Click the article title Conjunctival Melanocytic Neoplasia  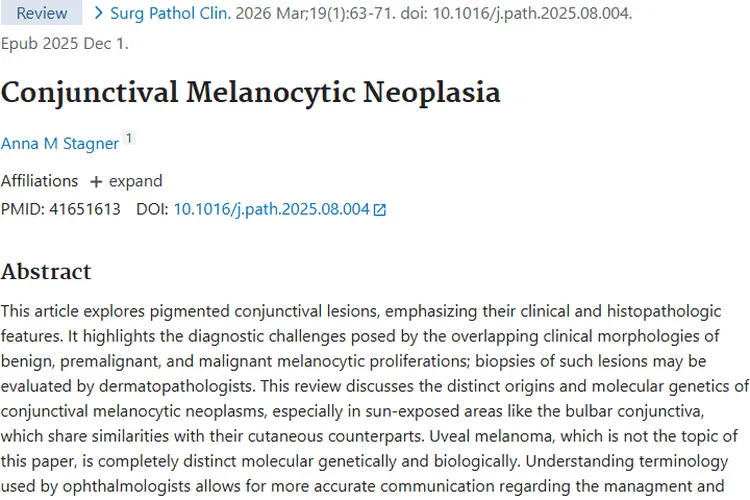point(250,92)
